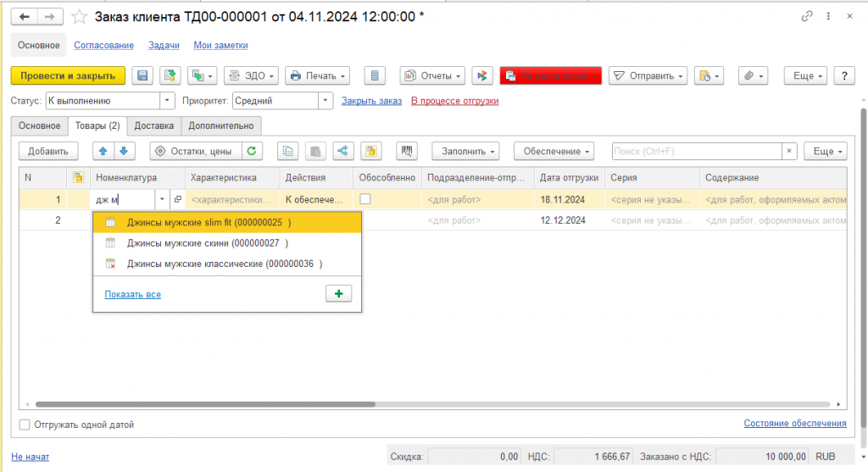Add the order to favorites with the star
868x472 pixels.
click(80, 17)
